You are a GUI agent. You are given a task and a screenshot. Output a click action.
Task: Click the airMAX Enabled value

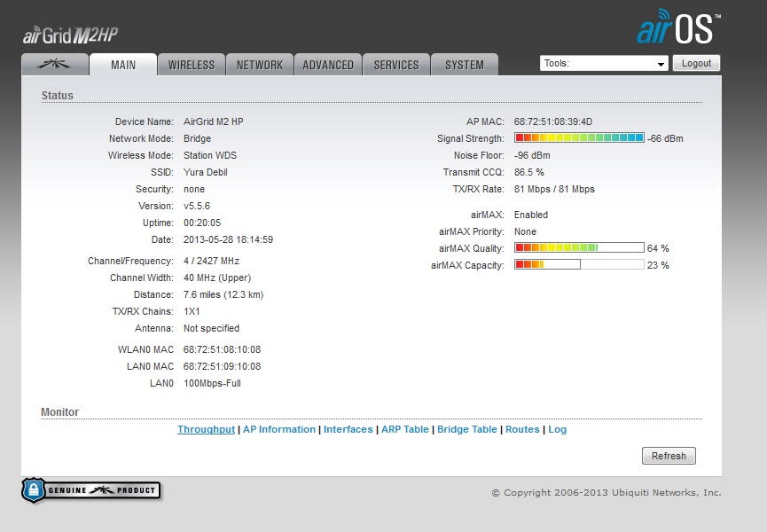(x=531, y=215)
